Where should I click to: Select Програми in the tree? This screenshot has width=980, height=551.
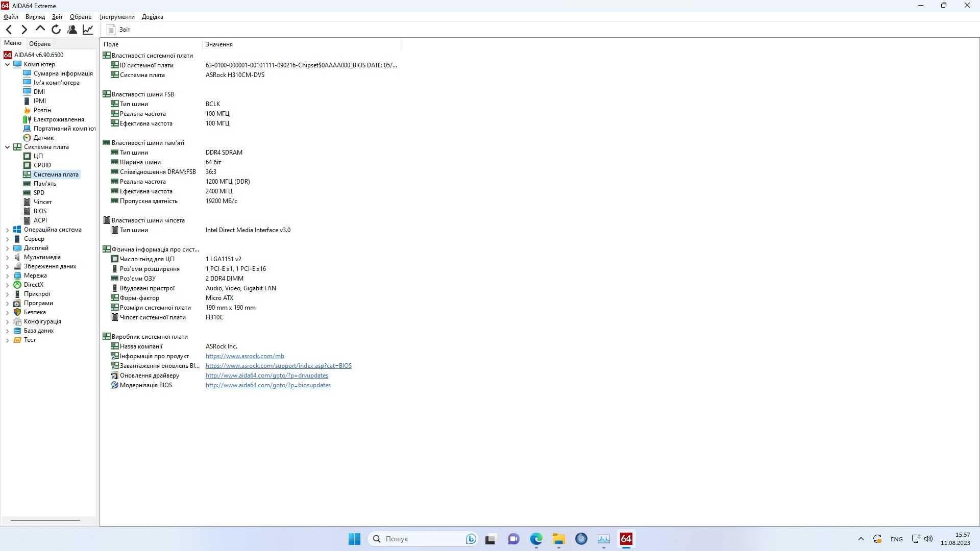38,303
